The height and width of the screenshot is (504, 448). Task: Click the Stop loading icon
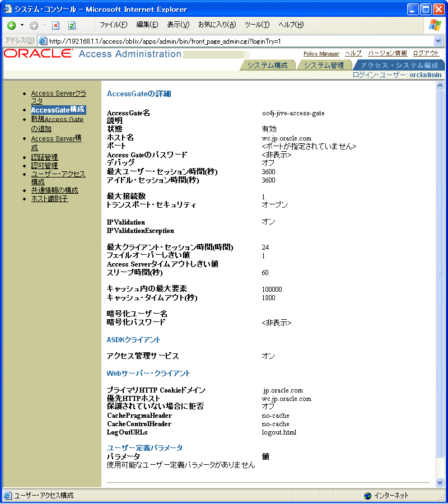point(56,25)
